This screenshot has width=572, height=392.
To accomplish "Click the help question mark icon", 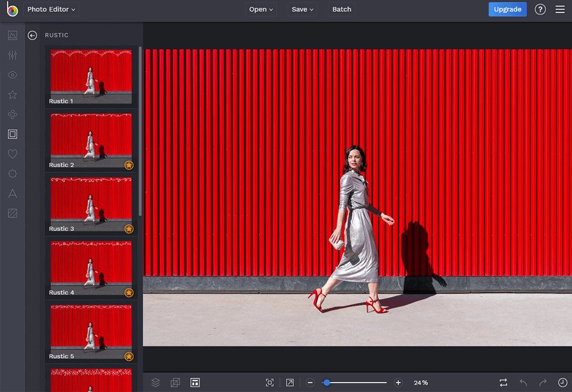I will (x=540, y=10).
